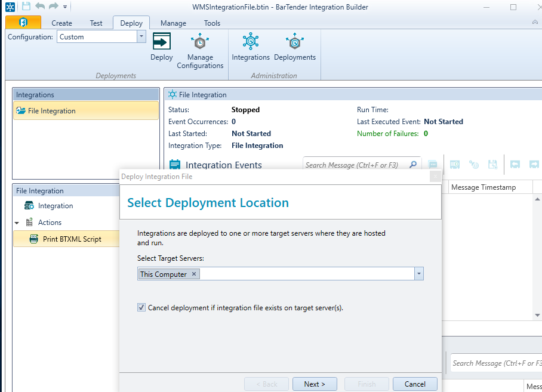Click the Select Deployment Location heading
This screenshot has height=392, width=542.
tap(208, 203)
